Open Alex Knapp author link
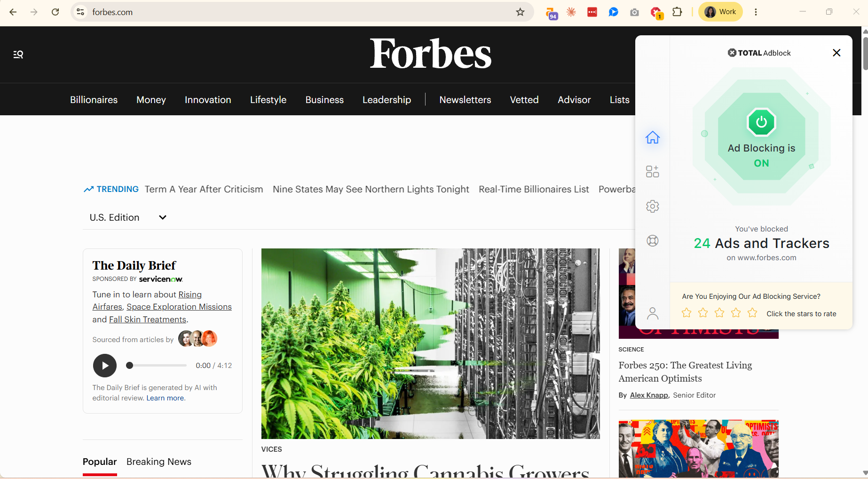 point(649,395)
